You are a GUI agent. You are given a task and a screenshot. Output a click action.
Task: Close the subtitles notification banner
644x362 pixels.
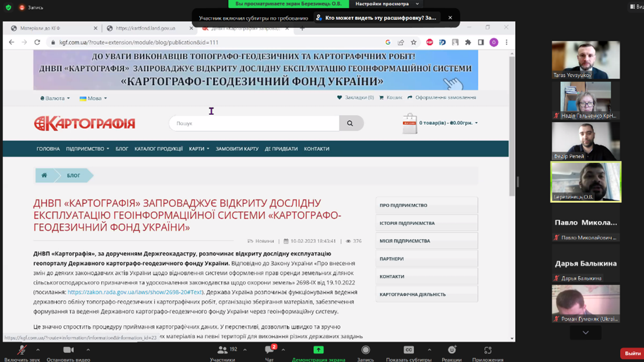(450, 17)
